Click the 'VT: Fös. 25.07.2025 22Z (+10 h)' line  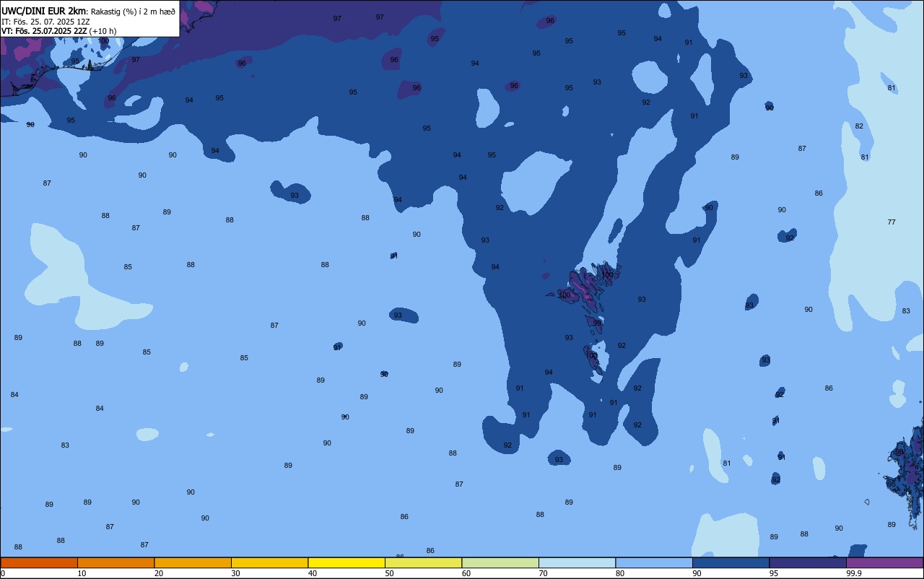tap(59, 31)
